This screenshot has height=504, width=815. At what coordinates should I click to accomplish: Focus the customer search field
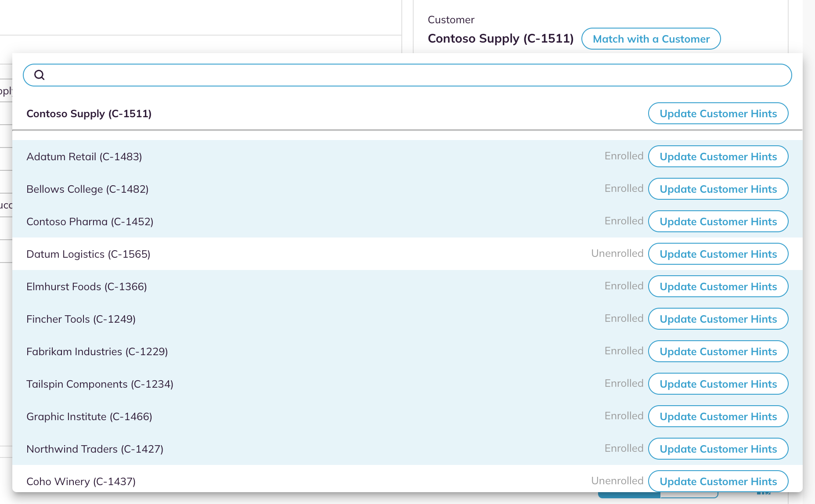coord(407,75)
